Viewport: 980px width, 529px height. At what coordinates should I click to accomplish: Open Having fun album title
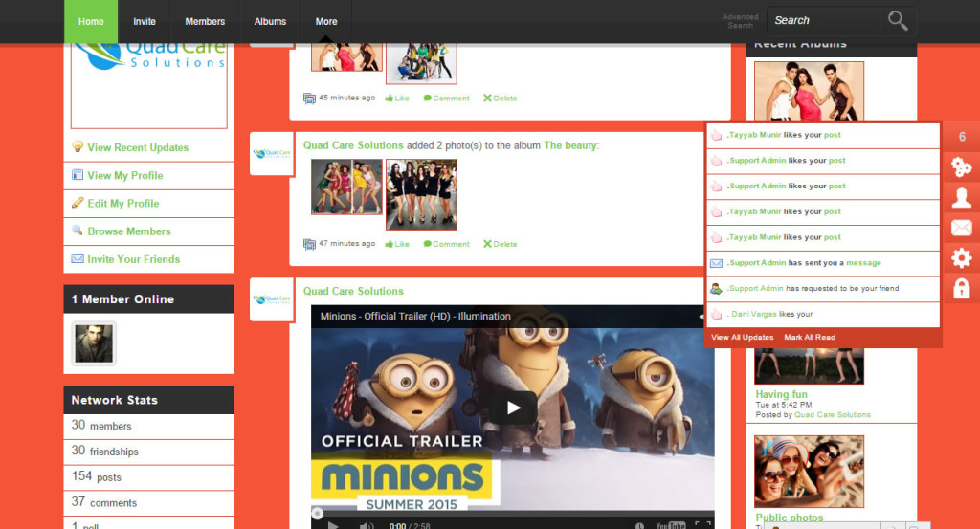click(x=781, y=394)
